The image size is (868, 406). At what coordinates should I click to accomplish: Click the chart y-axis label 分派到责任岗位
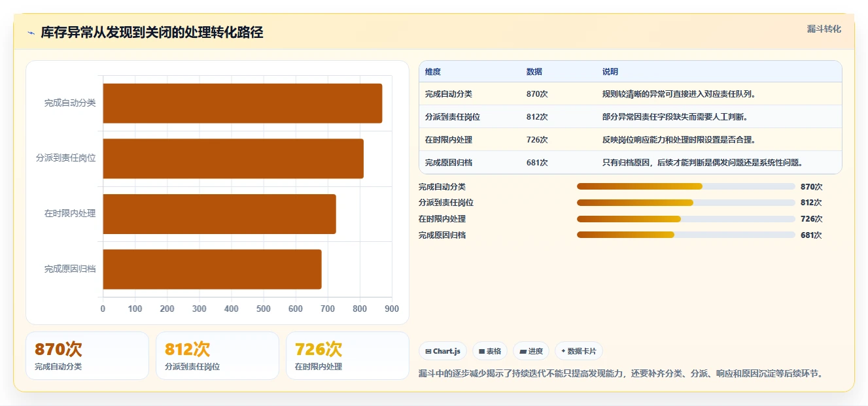coord(66,158)
